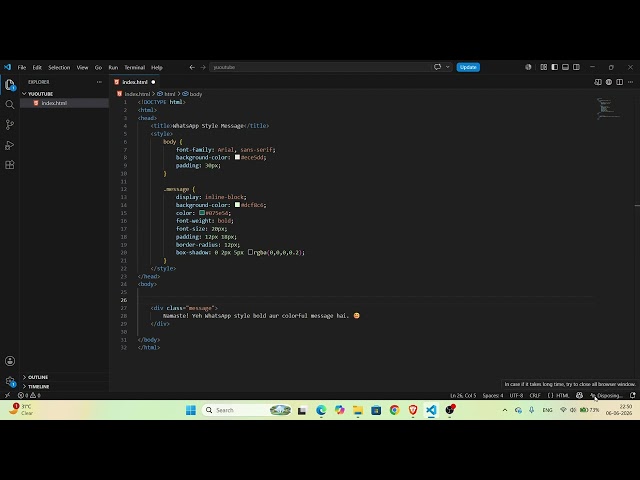Open the Edit menu
640x480 pixels.
point(37,67)
